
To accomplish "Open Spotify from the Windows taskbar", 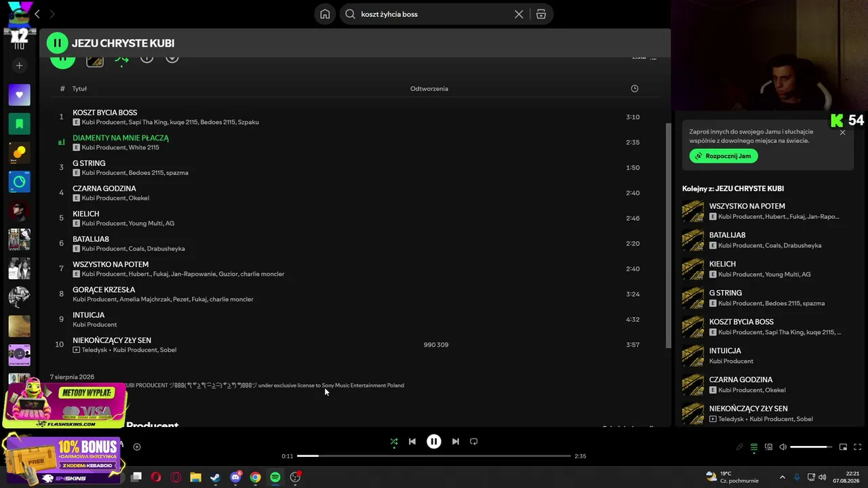I will click(x=275, y=477).
